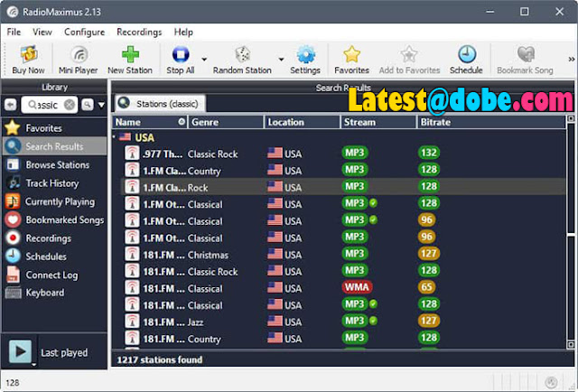The width and height of the screenshot is (578, 392).
Task: Click the 181.FM Classic Rock station icon
Action: coord(132,271)
